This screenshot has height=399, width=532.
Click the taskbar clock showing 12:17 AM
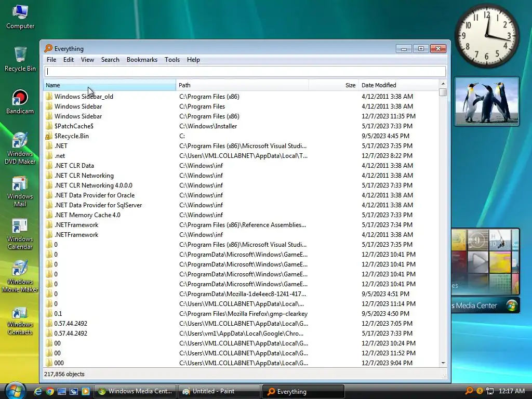pos(512,391)
